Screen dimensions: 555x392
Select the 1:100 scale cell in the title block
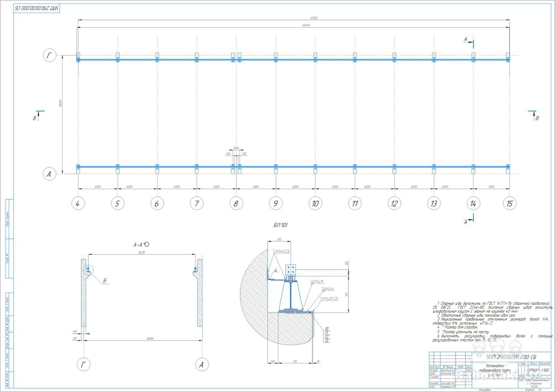pyautogui.click(x=545, y=370)
